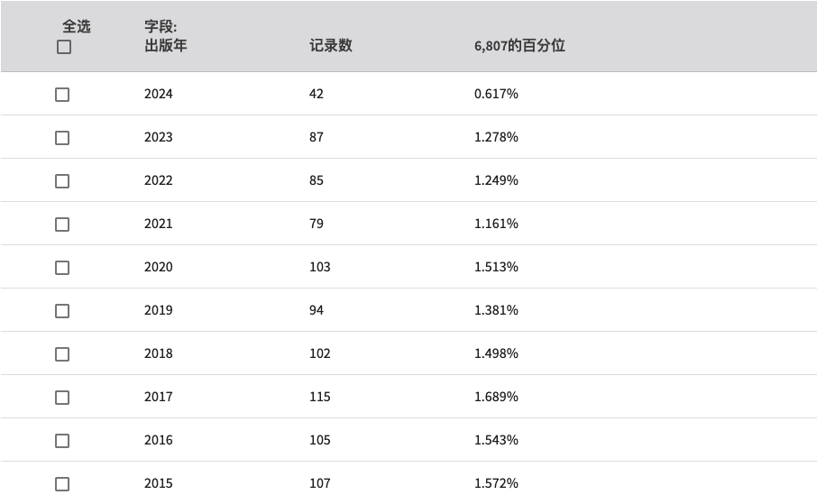Select the checkbox beside 2018
The image size is (817, 504).
[62, 354]
